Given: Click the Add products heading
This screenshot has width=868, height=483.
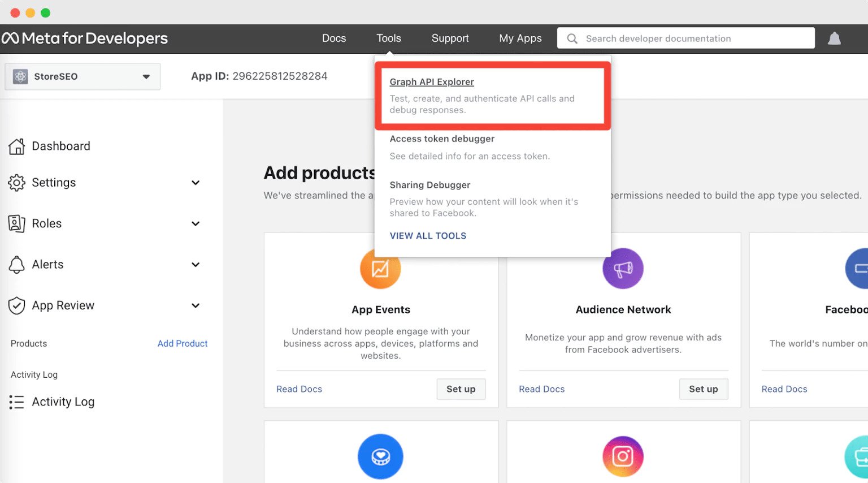Looking at the screenshot, I should point(320,172).
